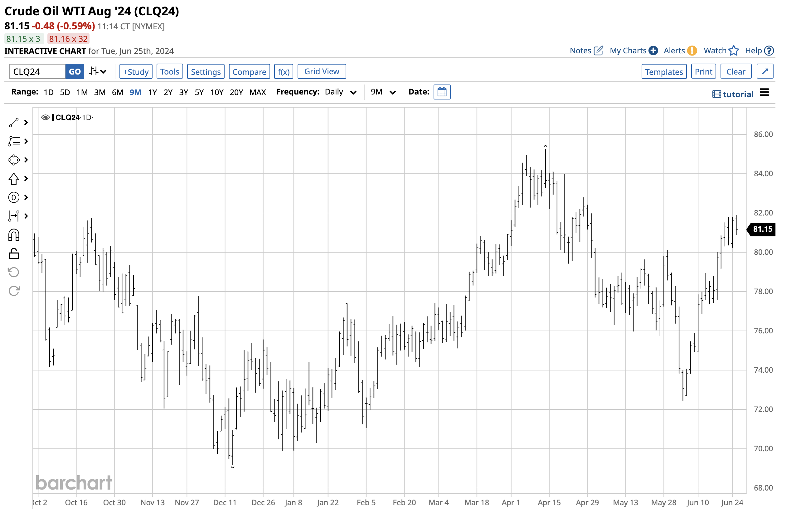Click the Templates button
Viewport: 801px width, 532px height.
pos(663,72)
